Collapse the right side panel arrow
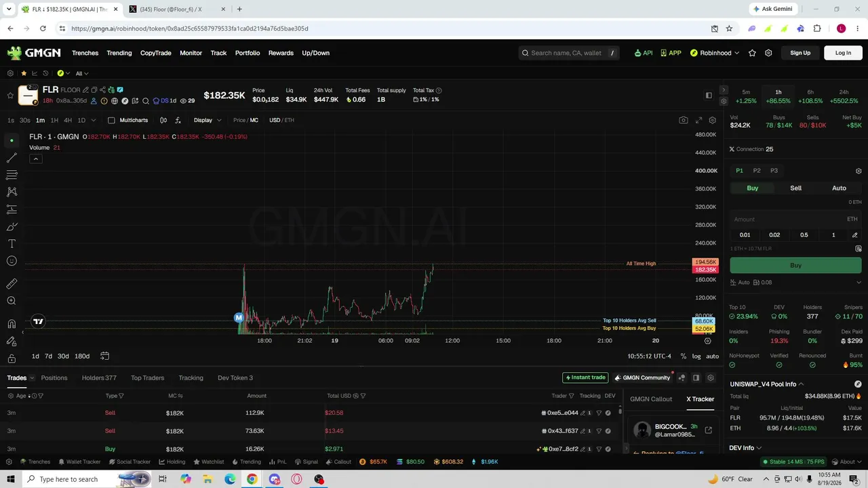The width and height of the screenshot is (868, 488). coord(724,90)
